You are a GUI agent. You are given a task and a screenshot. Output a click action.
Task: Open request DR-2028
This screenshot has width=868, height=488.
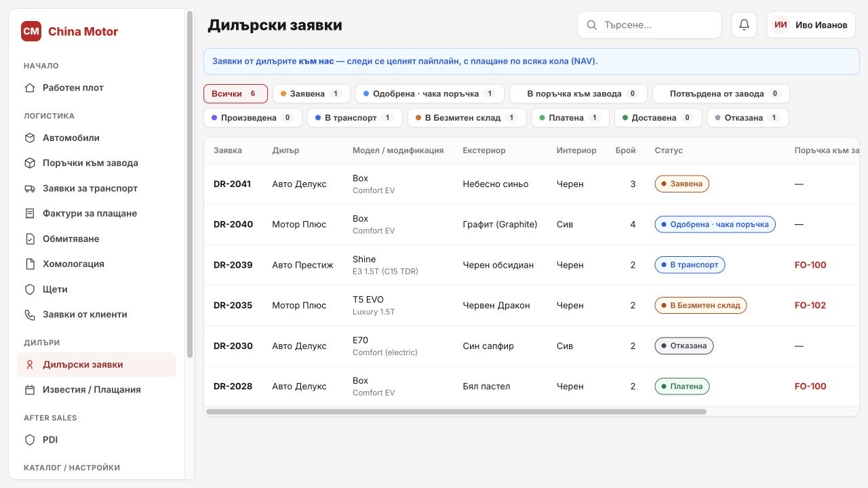(233, 386)
